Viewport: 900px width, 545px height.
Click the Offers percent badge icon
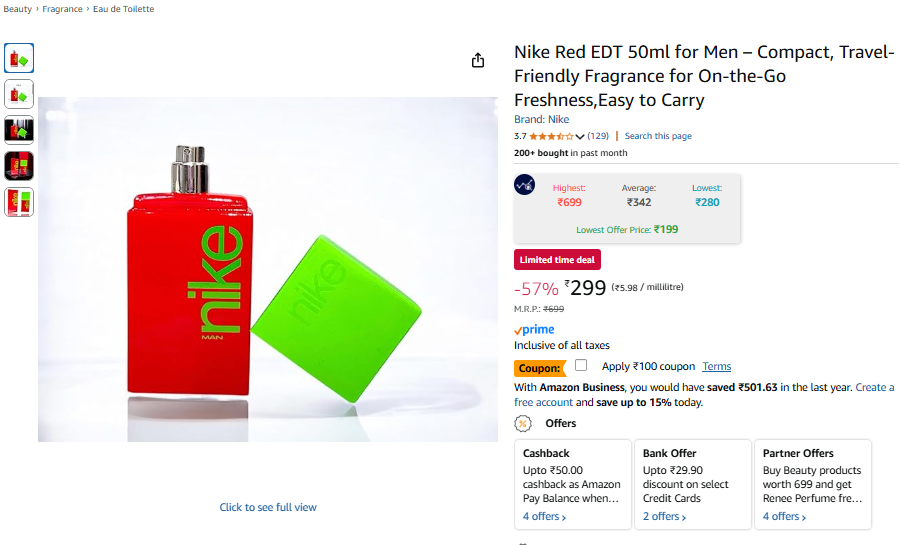(523, 424)
